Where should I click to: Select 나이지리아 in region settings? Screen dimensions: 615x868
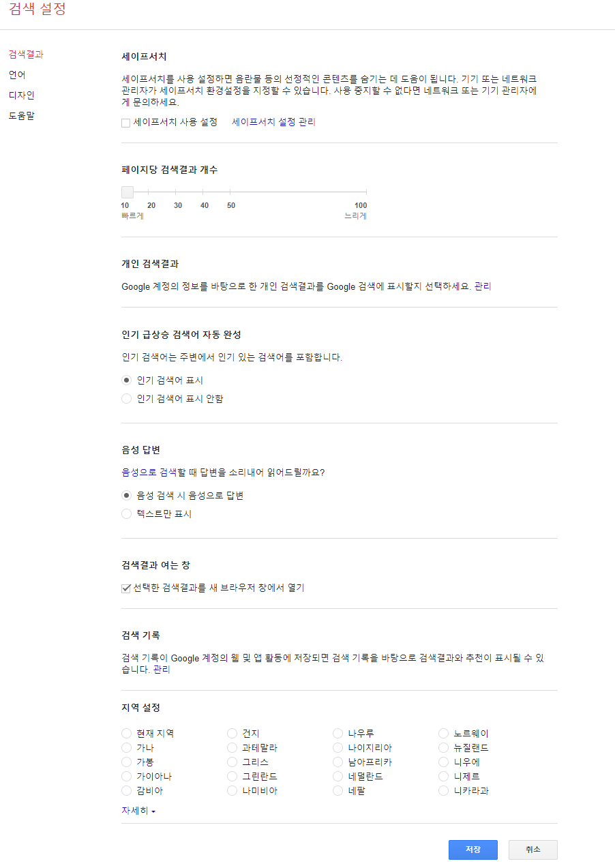coord(337,747)
